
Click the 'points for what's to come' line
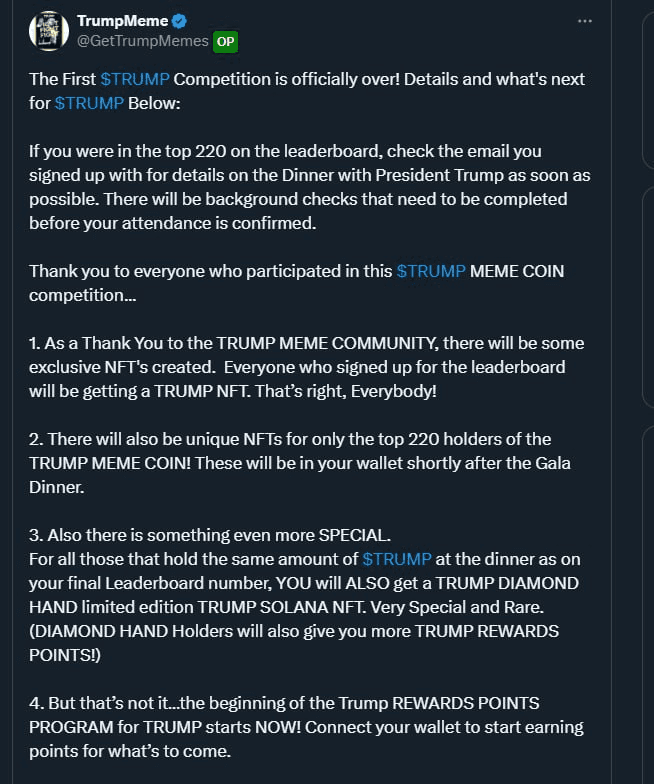130,751
